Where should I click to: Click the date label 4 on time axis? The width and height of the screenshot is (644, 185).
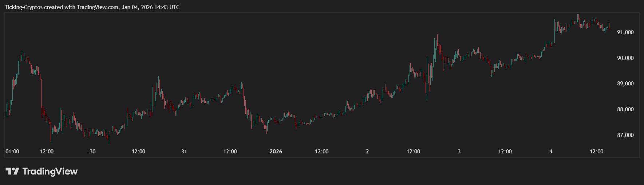[551, 152]
